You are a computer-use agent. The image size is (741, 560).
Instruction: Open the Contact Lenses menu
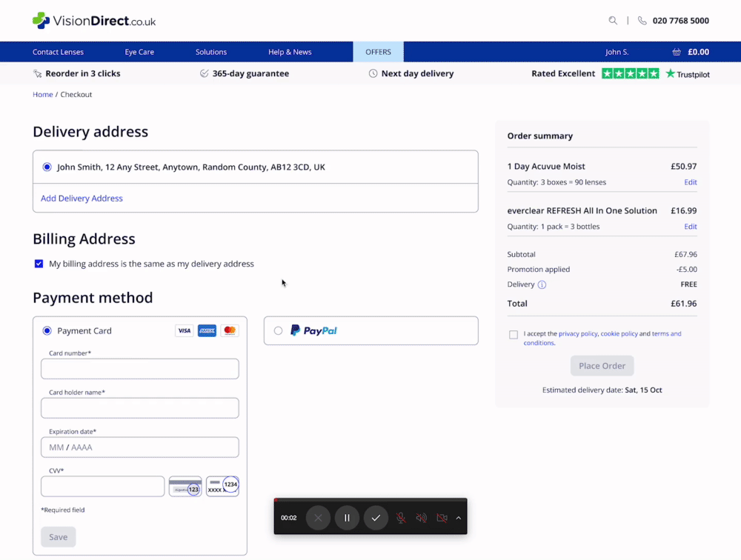[x=58, y=52]
